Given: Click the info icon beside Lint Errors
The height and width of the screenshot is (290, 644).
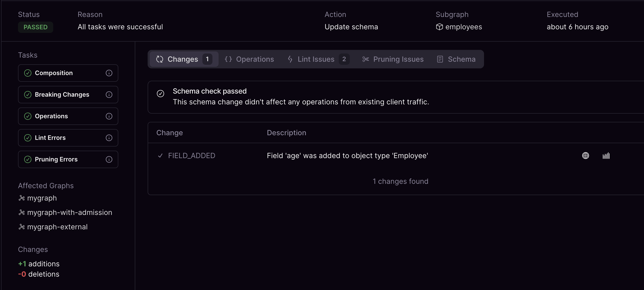Looking at the screenshot, I should 109,138.
